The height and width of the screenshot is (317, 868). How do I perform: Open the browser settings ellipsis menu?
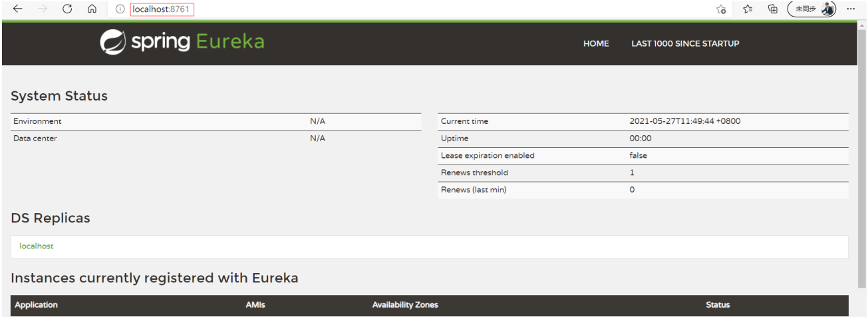pyautogui.click(x=851, y=9)
